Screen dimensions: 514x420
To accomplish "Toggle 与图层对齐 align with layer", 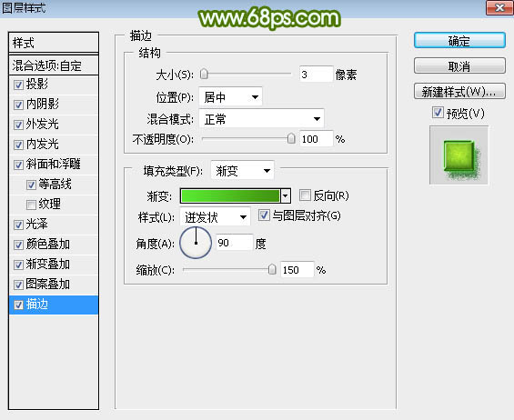I will tap(264, 215).
